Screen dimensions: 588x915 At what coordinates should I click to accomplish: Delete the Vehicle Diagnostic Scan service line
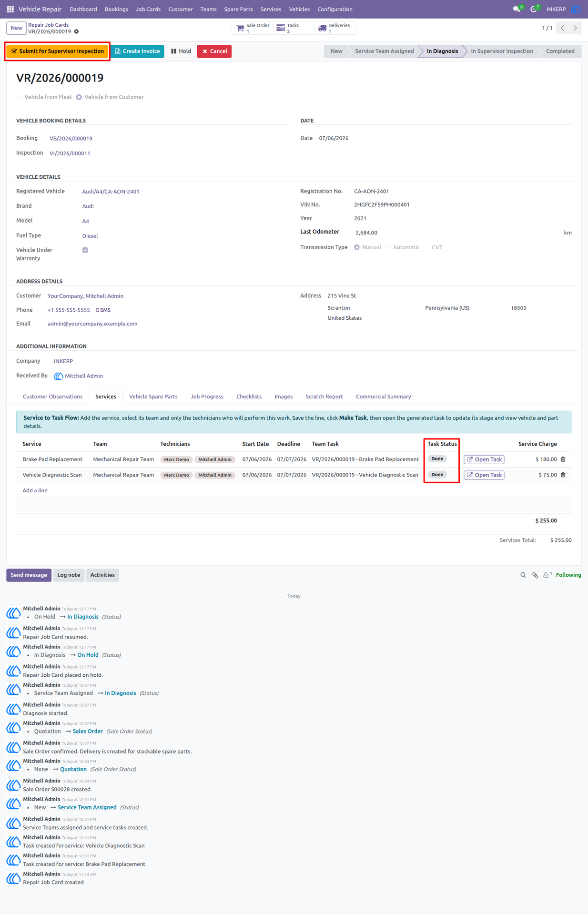[x=563, y=475]
